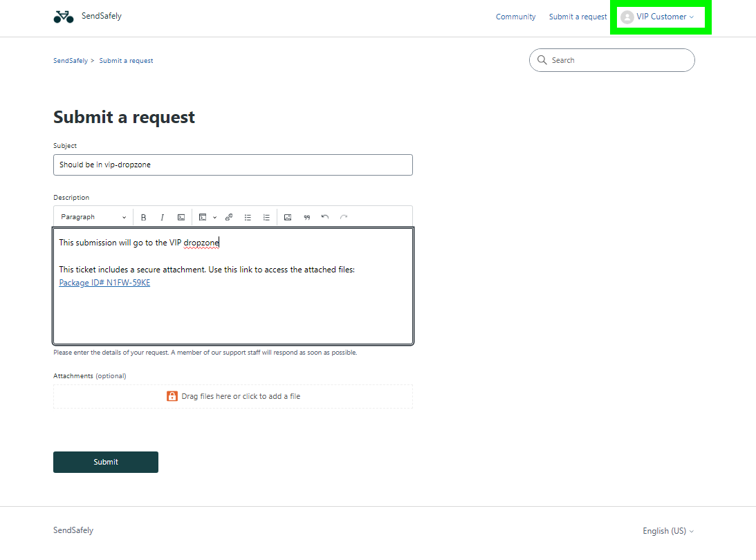Click the search magnifier icon
756x560 pixels.
(542, 59)
